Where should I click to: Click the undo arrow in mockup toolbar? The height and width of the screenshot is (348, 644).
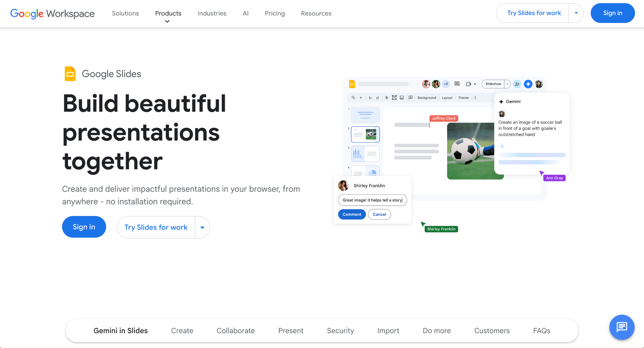pyautogui.click(x=370, y=98)
